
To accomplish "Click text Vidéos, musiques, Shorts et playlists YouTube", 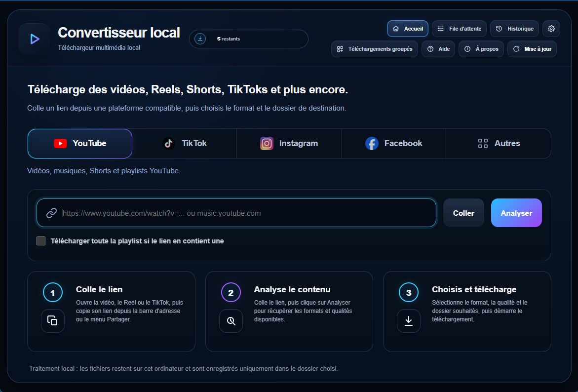I will (104, 171).
